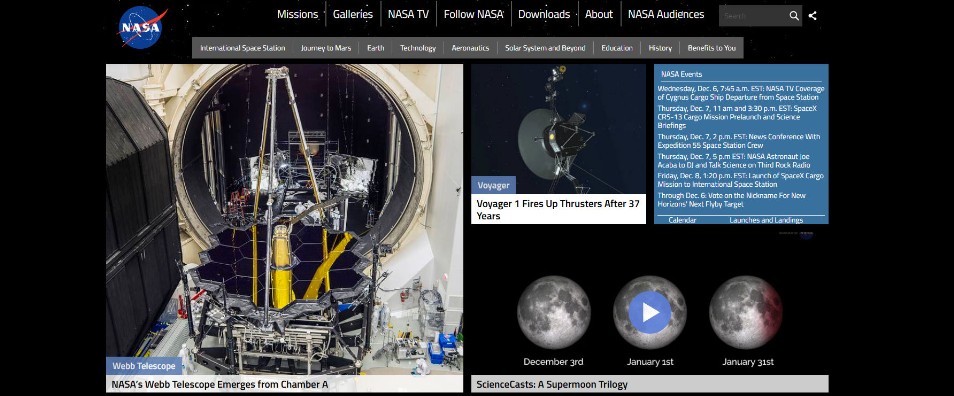Open the Downloads menu
This screenshot has width=954, height=396.
coord(544,14)
